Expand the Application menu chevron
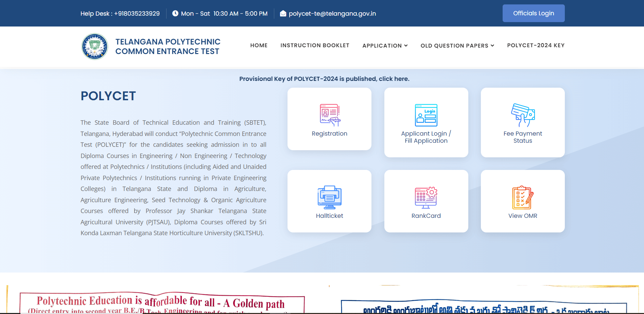The height and width of the screenshot is (314, 644). (x=406, y=46)
